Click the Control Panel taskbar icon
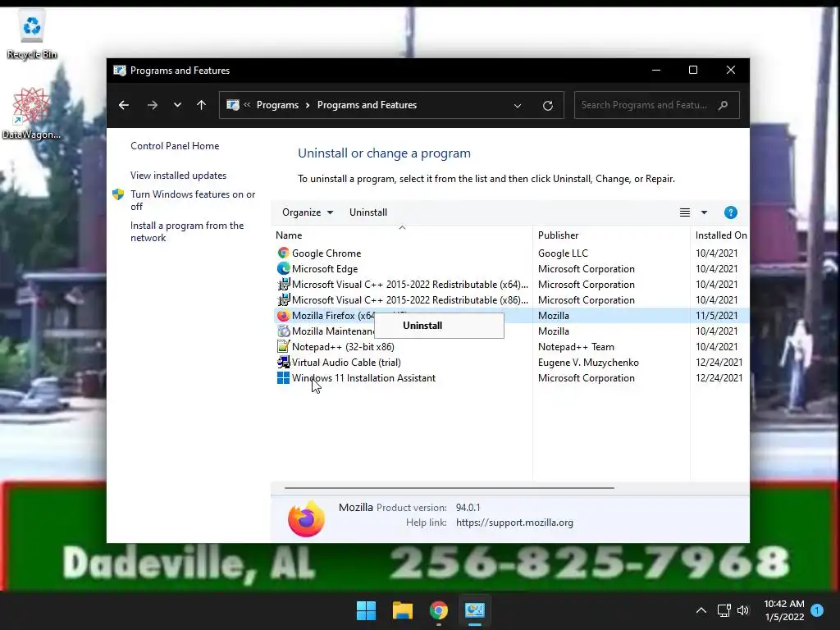The height and width of the screenshot is (630, 840). (475, 610)
